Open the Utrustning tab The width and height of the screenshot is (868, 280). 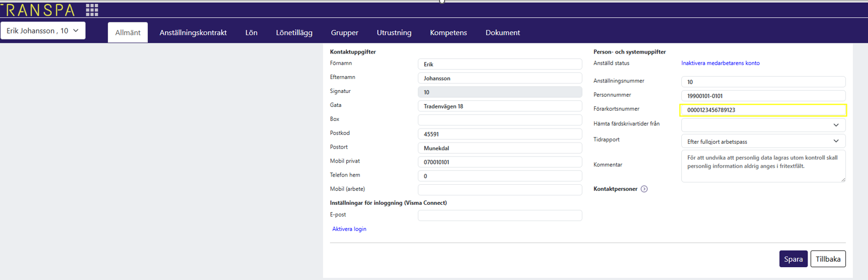[394, 33]
